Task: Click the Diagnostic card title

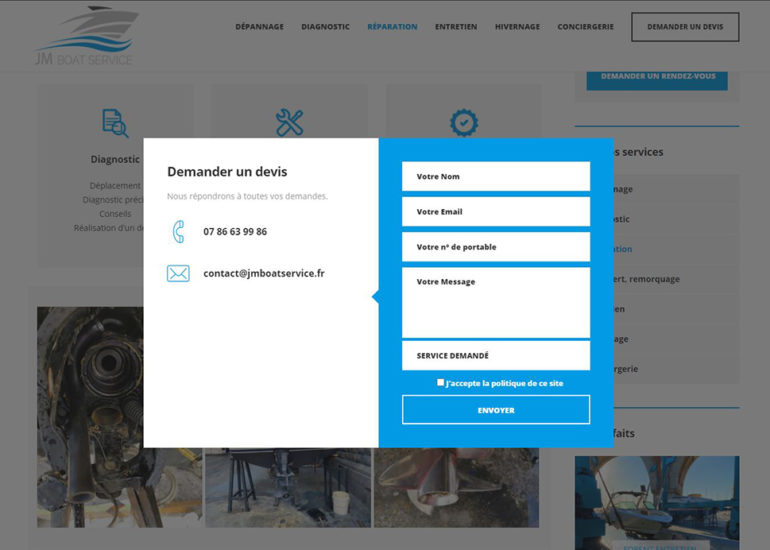Action: point(115,160)
